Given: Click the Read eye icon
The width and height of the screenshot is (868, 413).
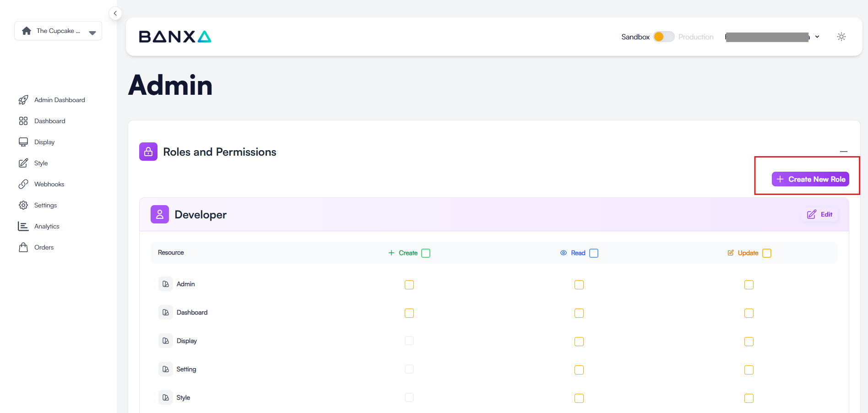Looking at the screenshot, I should 564,253.
